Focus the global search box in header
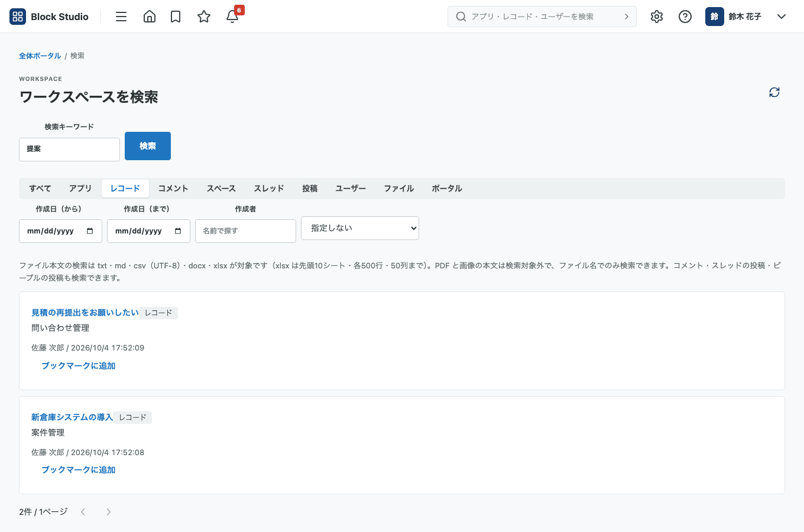 click(542, 17)
